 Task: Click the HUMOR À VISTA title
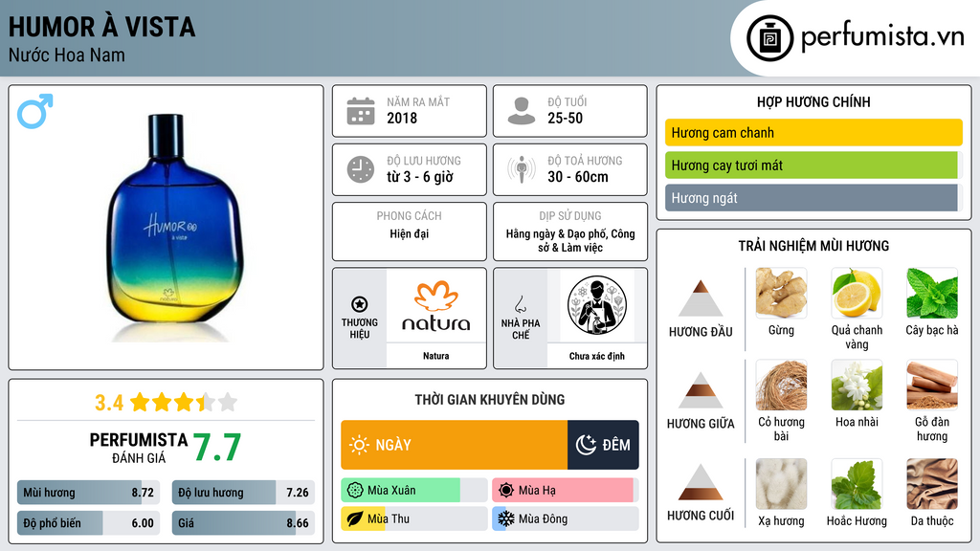tap(101, 28)
